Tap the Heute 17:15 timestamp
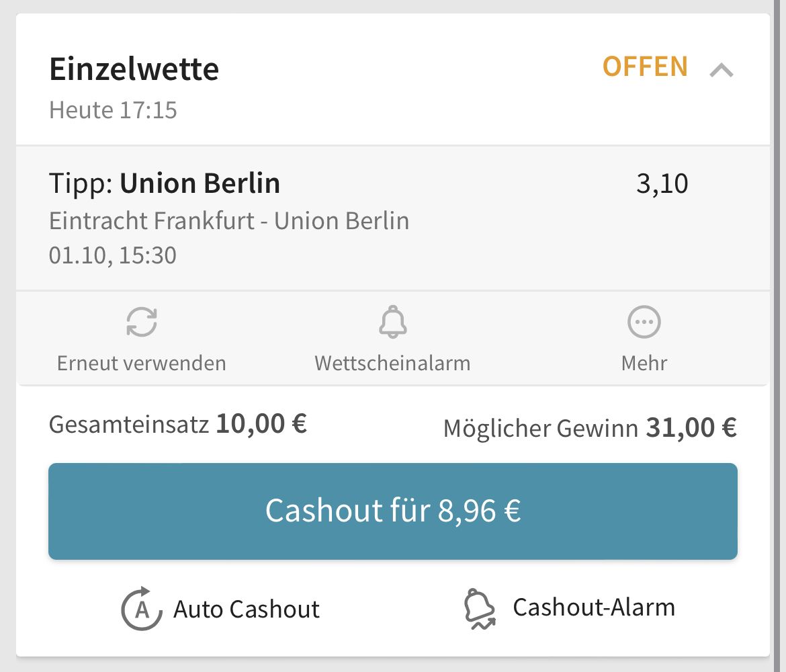This screenshot has height=672, width=786. point(113,110)
